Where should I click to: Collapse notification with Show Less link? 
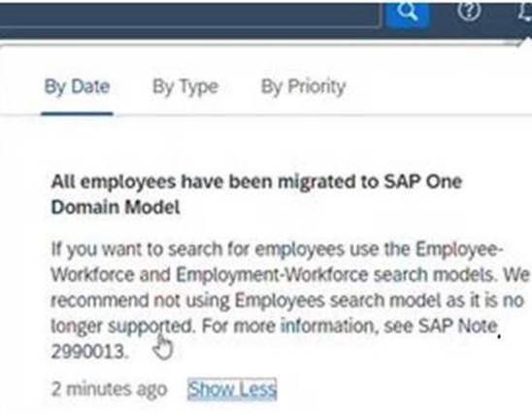pos(232,389)
